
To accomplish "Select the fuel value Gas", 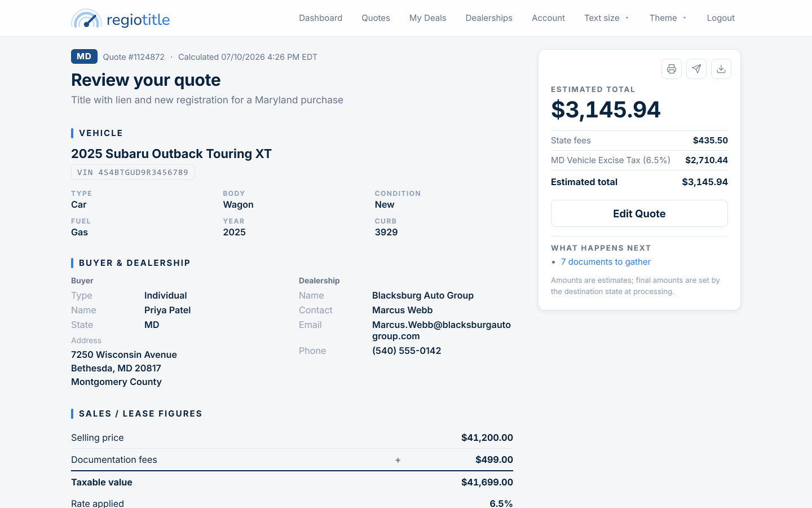I will pyautogui.click(x=80, y=232).
